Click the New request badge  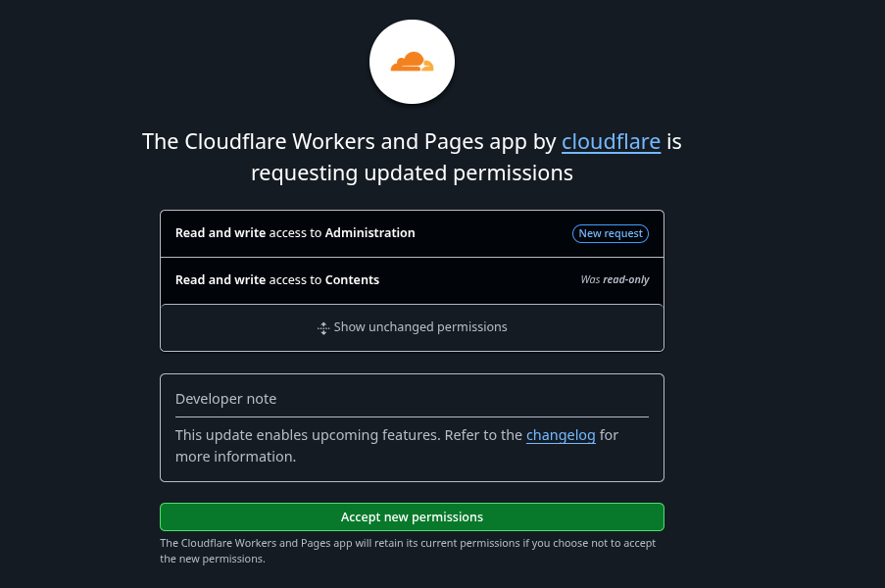(611, 233)
